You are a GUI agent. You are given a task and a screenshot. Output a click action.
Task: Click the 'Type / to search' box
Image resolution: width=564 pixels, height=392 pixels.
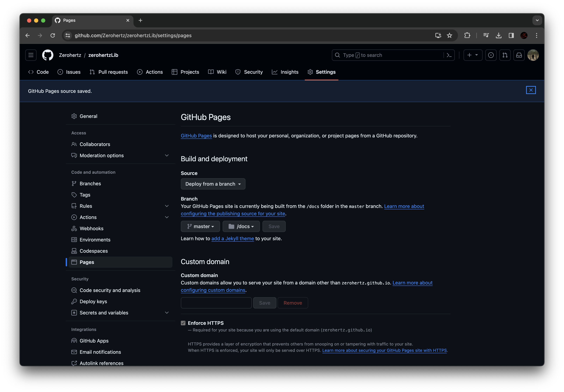(x=393, y=55)
